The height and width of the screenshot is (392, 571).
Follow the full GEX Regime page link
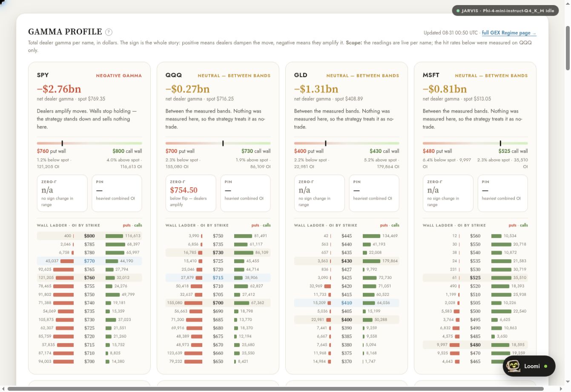pos(509,33)
